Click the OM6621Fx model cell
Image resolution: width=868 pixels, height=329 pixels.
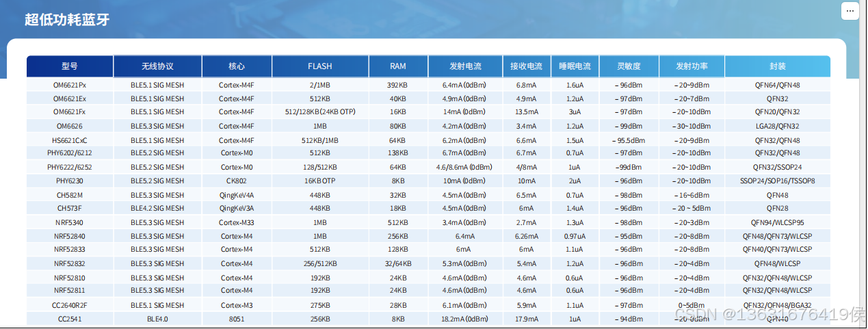[70, 111]
